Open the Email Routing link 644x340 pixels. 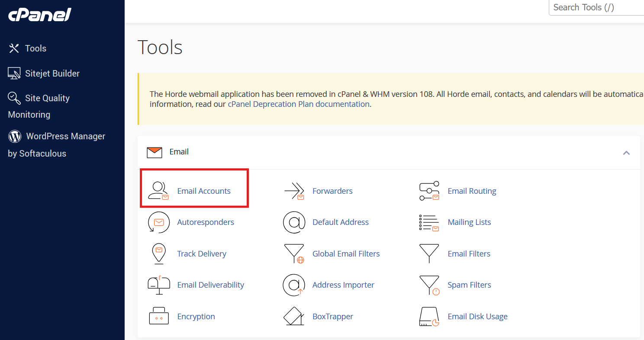(x=472, y=191)
